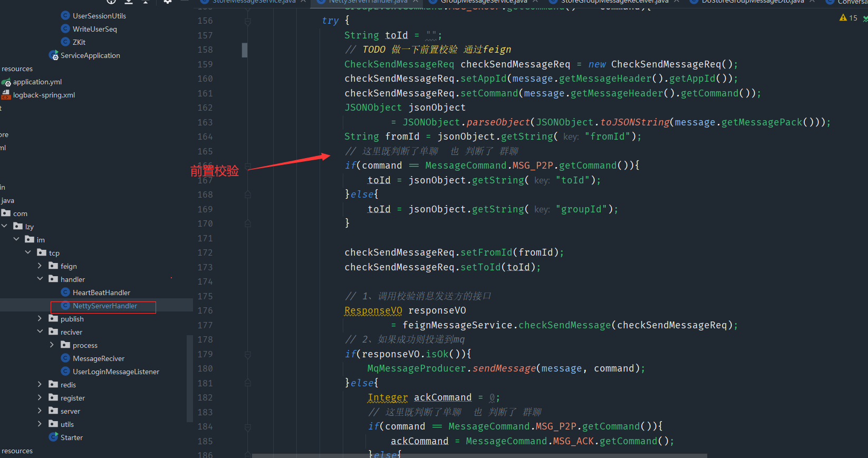868x458 pixels.
Task: Expand the publish package node
Action: (40, 318)
